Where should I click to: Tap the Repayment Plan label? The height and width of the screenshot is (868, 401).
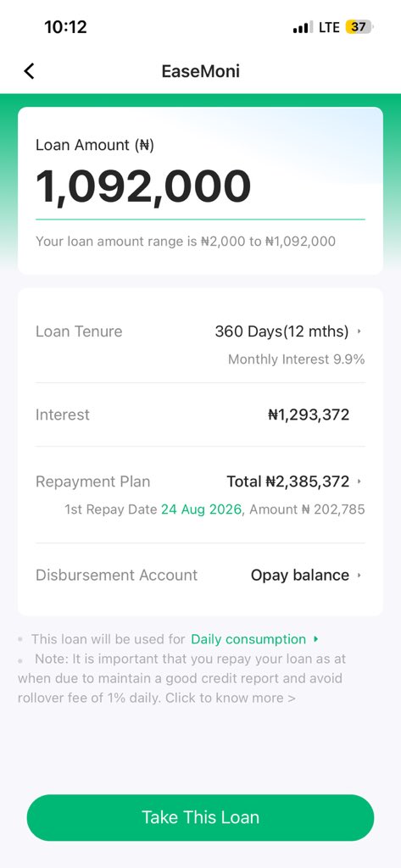coord(92,481)
